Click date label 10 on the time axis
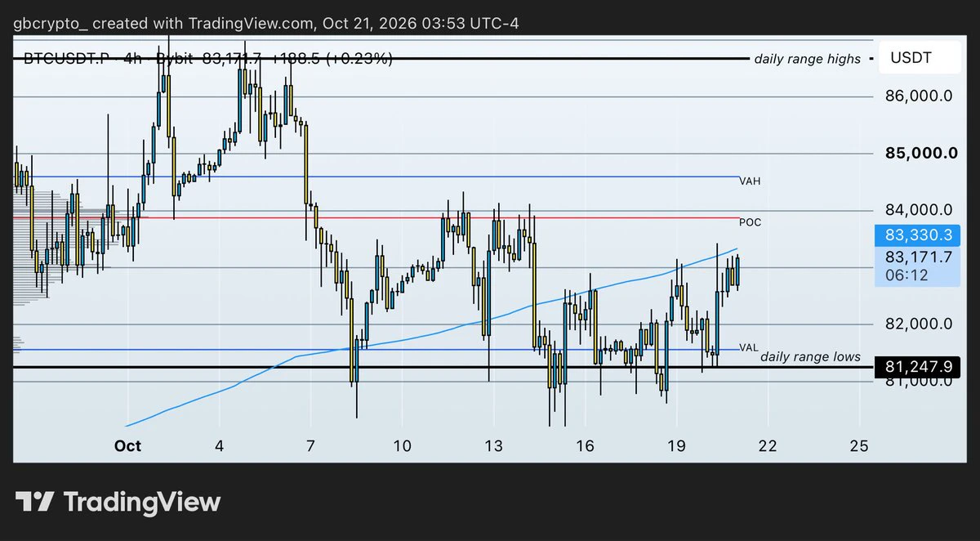 [x=401, y=445]
